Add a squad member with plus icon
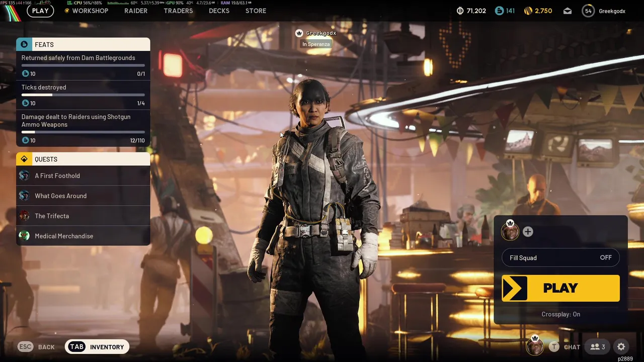Image resolution: width=644 pixels, height=362 pixels. click(x=528, y=232)
